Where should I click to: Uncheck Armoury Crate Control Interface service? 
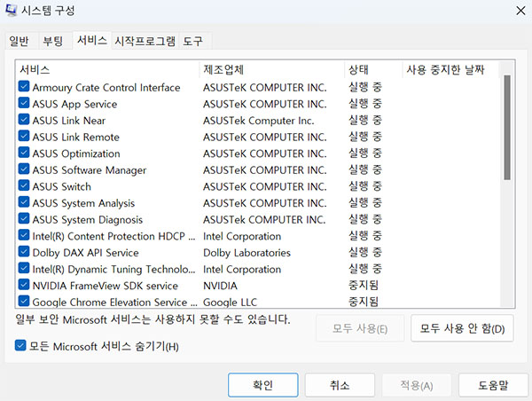click(x=24, y=87)
